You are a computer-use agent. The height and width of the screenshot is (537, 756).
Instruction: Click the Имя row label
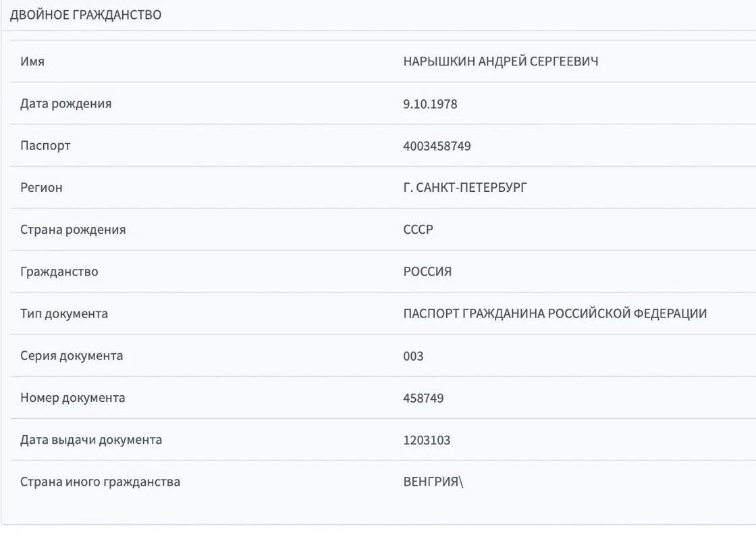(x=32, y=61)
